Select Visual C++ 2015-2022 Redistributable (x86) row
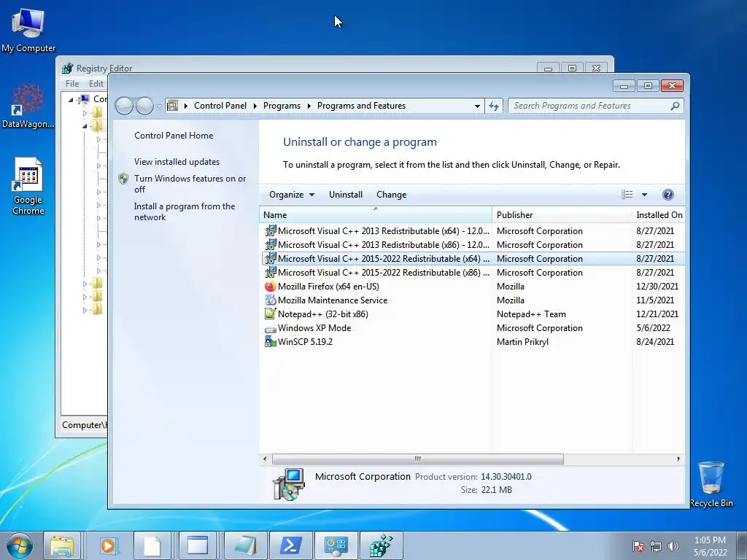747x560 pixels. 473,273
